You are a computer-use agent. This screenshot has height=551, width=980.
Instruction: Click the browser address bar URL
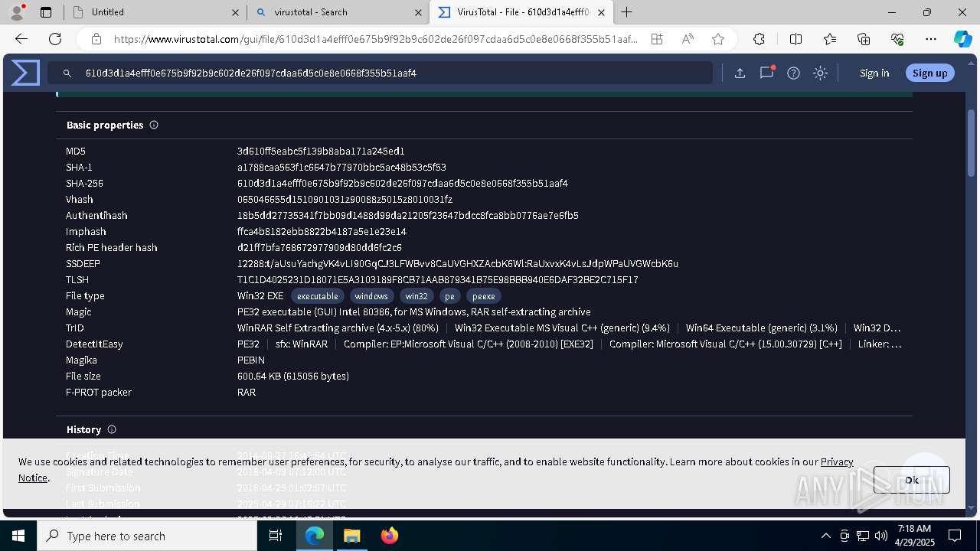coord(375,39)
